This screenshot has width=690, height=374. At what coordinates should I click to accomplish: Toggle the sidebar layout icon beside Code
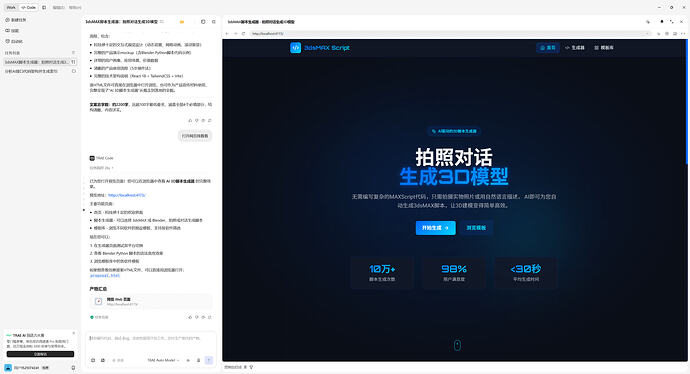[x=44, y=7]
